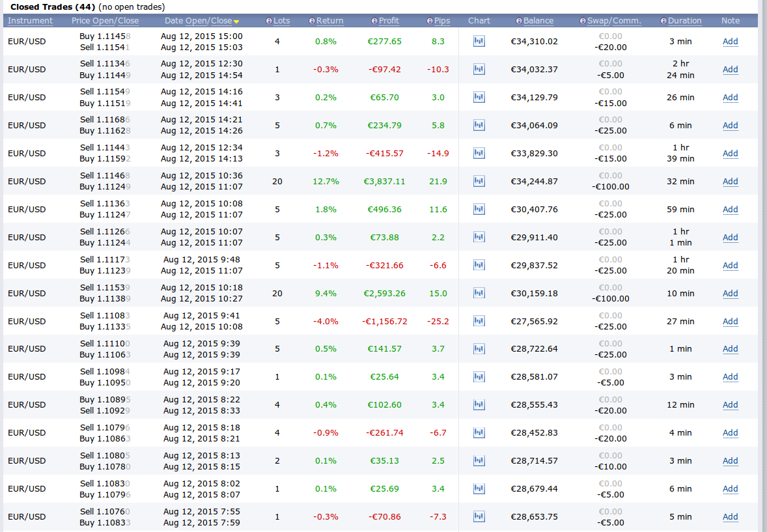Screen dimensions: 767x532
Task: Click Add note for the 20-lot €3,837.11 trade
Action: pyautogui.click(x=730, y=182)
